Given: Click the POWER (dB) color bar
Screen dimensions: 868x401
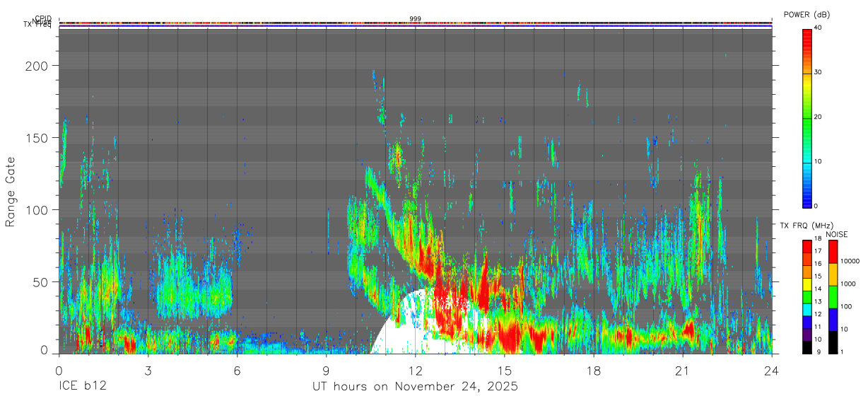Looking at the screenshot, I should [807, 117].
